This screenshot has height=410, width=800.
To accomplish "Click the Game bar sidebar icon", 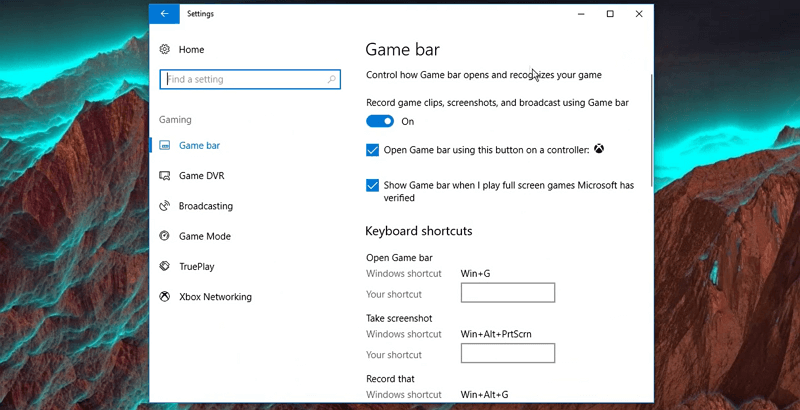I will 164,145.
